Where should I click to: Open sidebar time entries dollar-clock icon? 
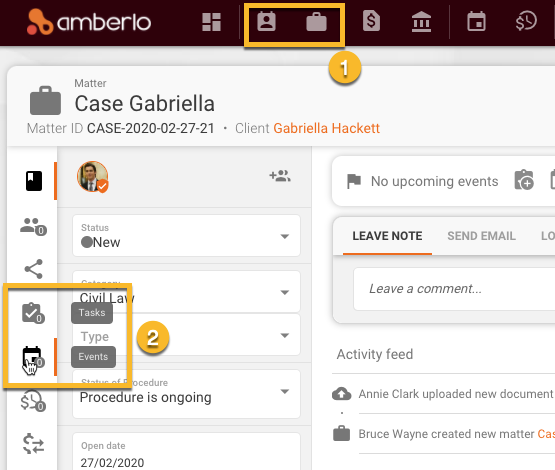(x=33, y=401)
